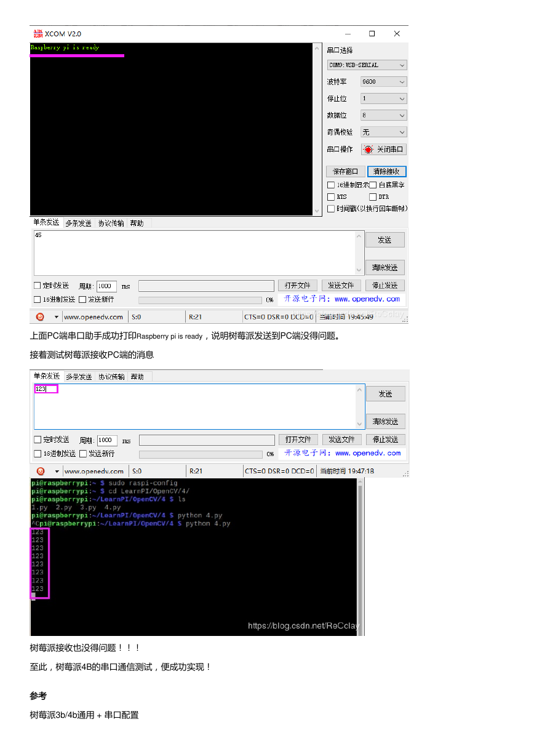Switch to 单条发送 tab above the 123 input
The width and height of the screenshot is (534, 756).
pos(47,376)
